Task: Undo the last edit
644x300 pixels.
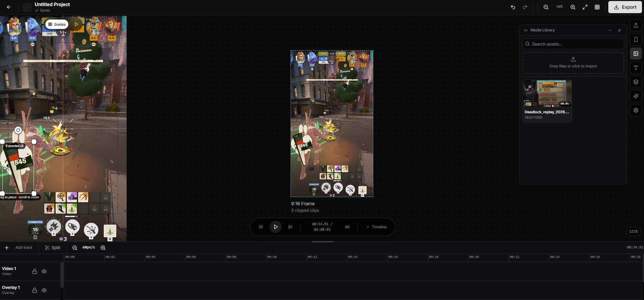Action: tap(513, 7)
